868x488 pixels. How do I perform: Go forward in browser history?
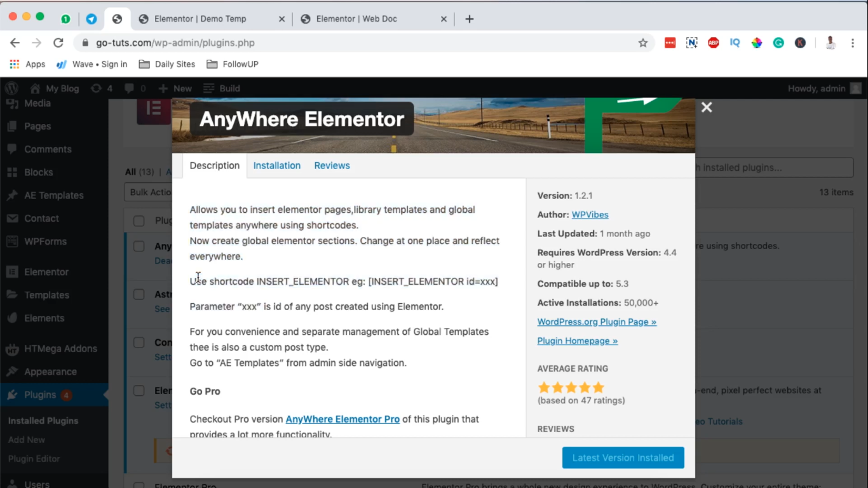(x=36, y=43)
